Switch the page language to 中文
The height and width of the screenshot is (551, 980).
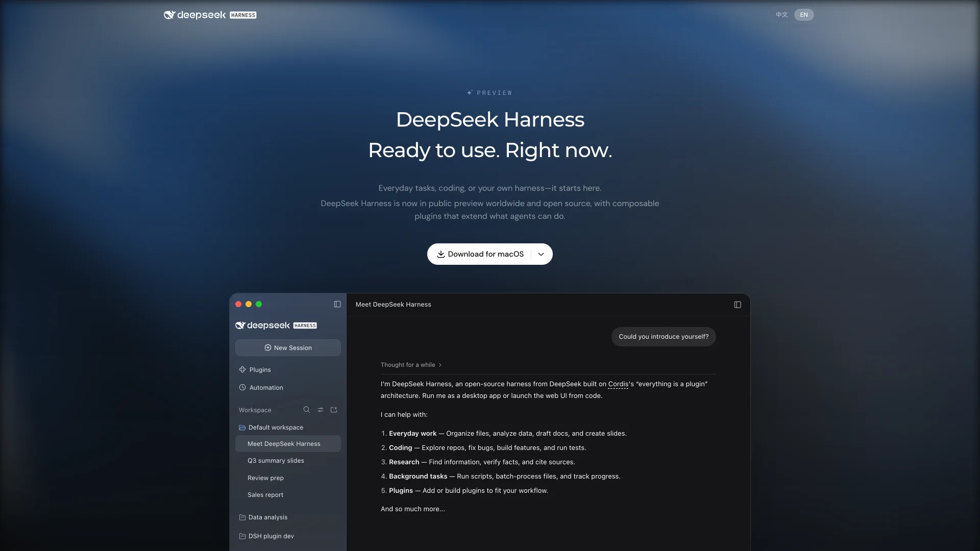click(782, 15)
